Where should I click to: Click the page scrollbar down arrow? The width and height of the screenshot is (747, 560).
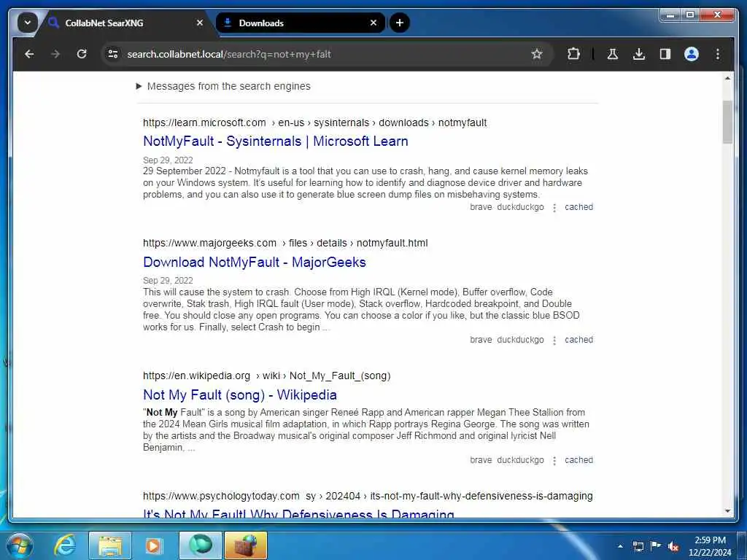(727, 511)
